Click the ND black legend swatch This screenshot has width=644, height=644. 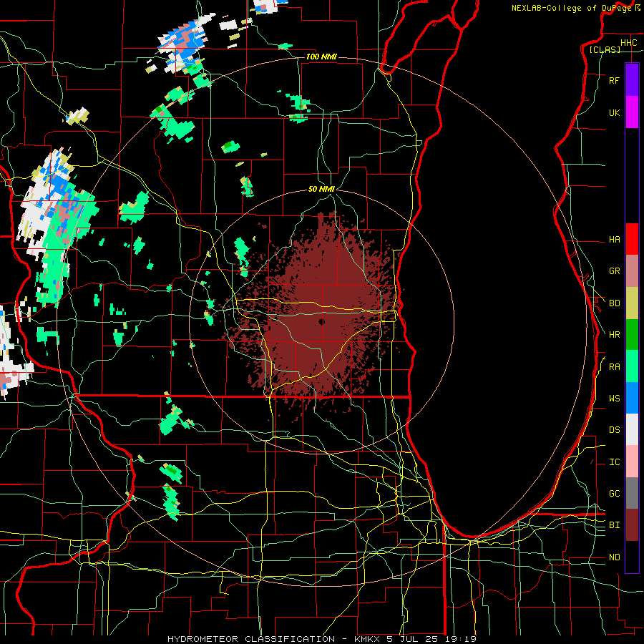632,557
